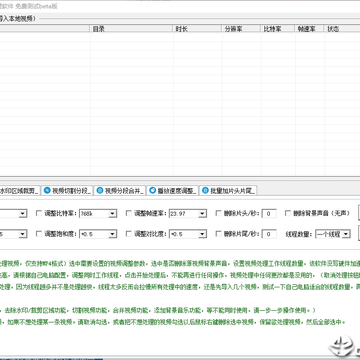Enable the 调整比特率 checkbox
This screenshot has height=360, width=360.
[39, 213]
